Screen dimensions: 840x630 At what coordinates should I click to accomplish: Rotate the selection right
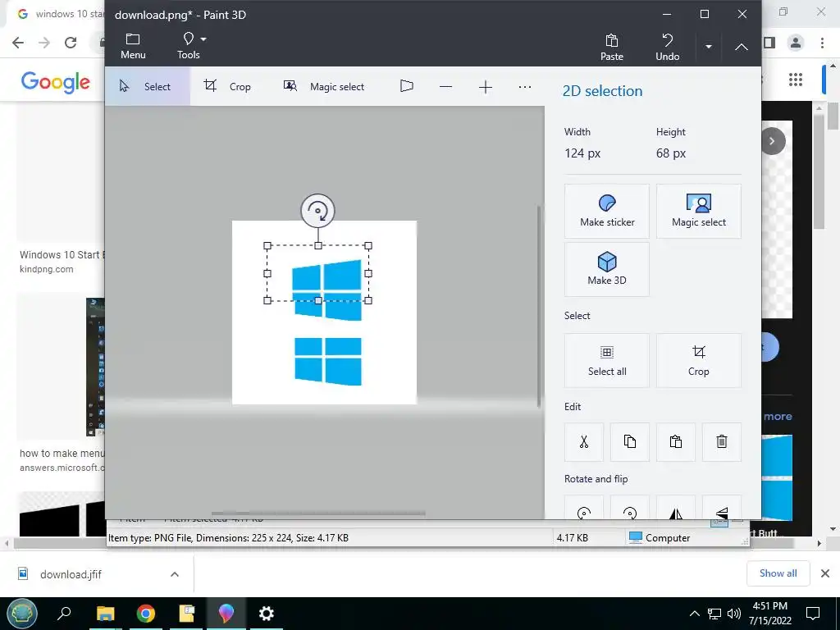pos(629,508)
